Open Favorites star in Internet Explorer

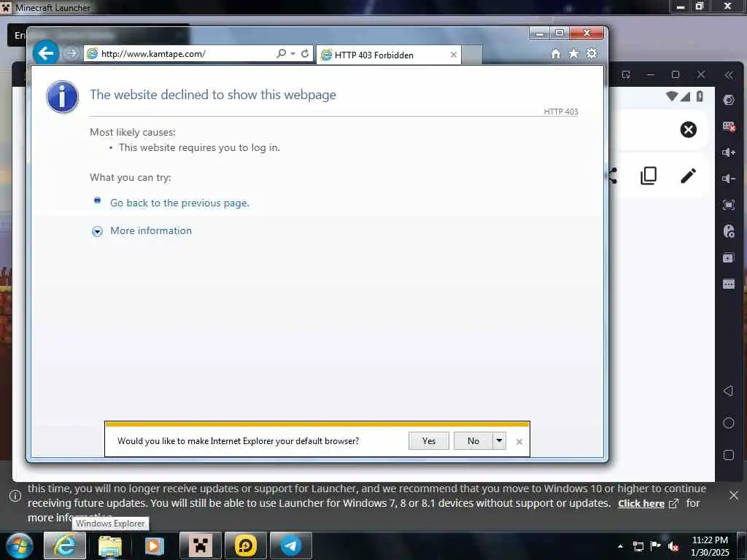pyautogui.click(x=573, y=53)
